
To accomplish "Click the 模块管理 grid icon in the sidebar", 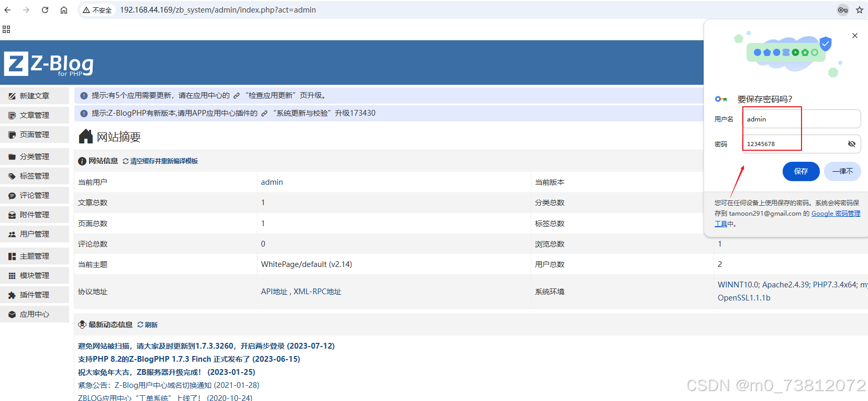I will (12, 276).
